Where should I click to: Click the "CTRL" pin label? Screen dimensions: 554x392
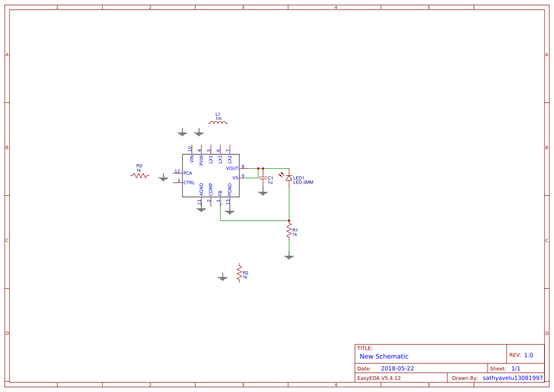(189, 183)
